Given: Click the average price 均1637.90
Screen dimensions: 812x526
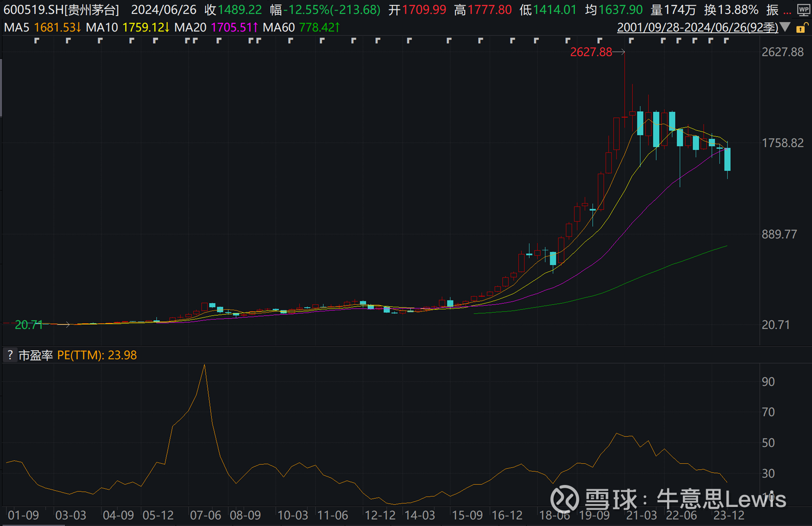Looking at the screenshot, I should [614, 10].
